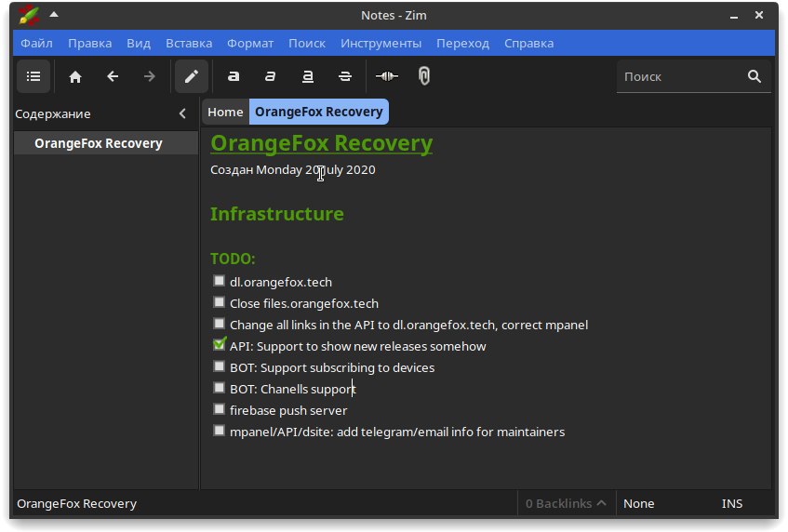788x532 pixels.
Task: Apply strong (bold) formatting
Action: point(234,76)
